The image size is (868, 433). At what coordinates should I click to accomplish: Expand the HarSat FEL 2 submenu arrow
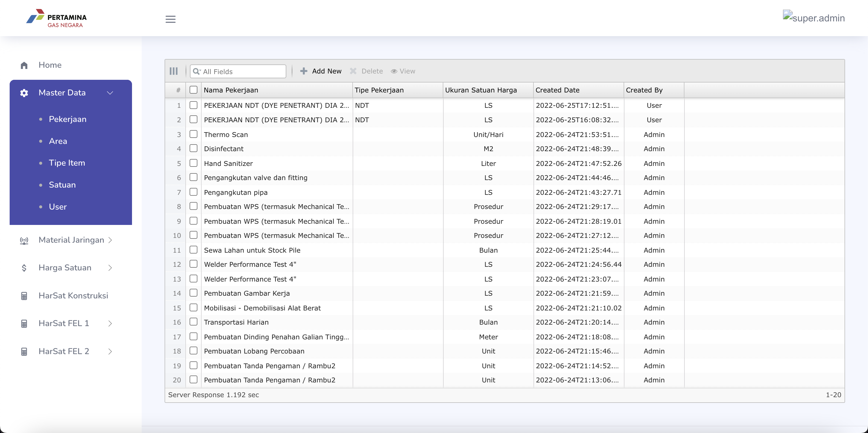click(110, 351)
